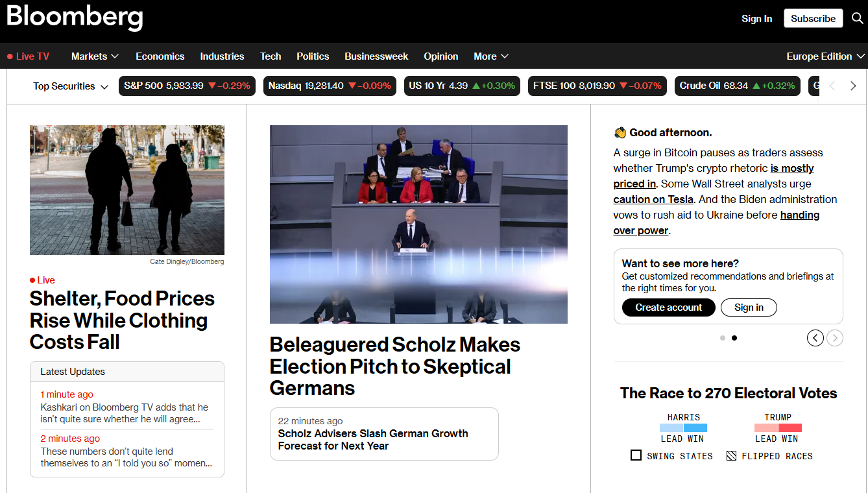Go to the Businessweek section
The width and height of the screenshot is (868, 493).
click(x=376, y=56)
